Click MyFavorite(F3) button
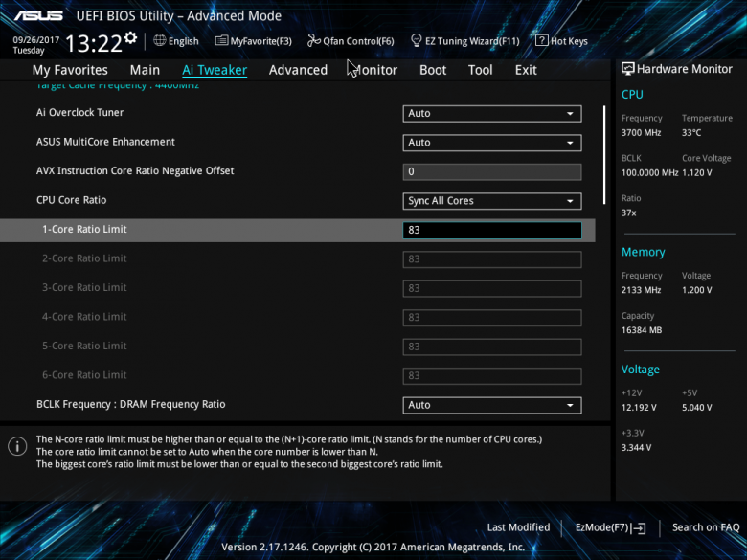747x560 pixels. 254,41
